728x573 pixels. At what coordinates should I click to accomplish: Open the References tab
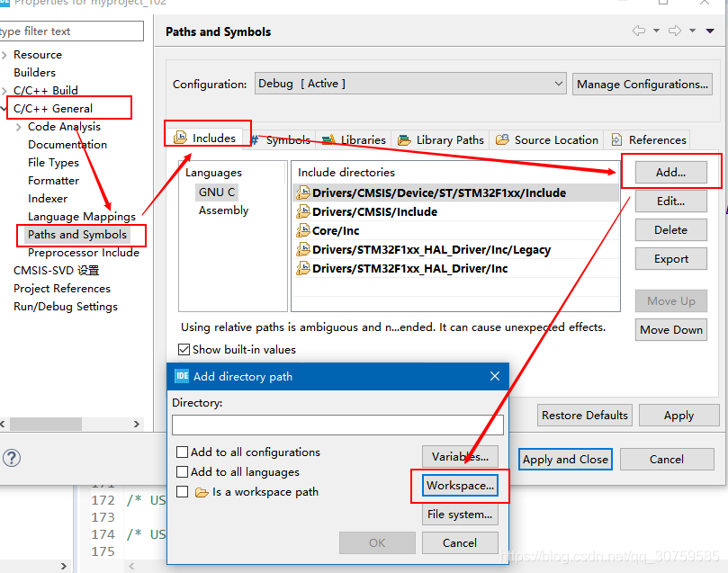click(648, 139)
